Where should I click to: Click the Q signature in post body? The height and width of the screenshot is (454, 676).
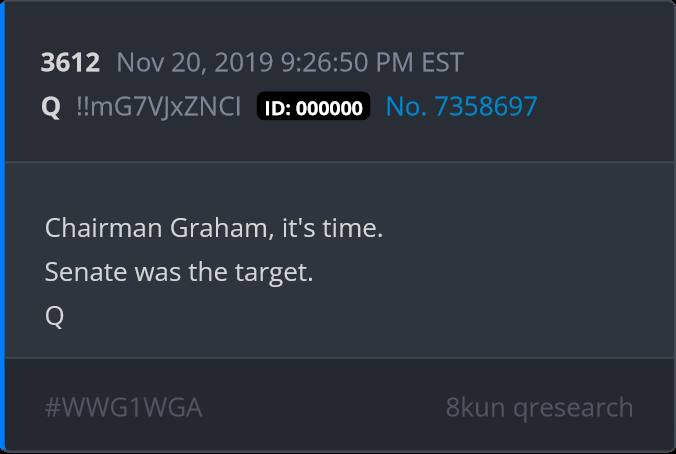pos(54,317)
